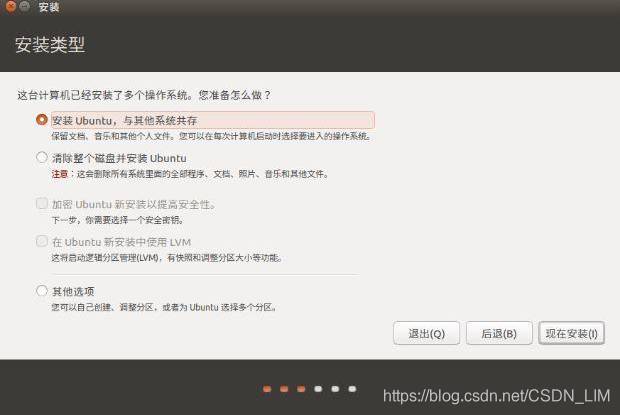The width and height of the screenshot is (620, 415).
Task: Select the 其他选项 radio button
Action: point(42,291)
